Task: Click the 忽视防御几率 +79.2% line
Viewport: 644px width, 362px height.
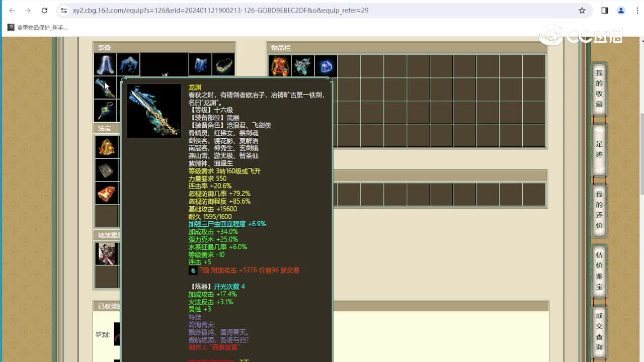Action: 219,194
